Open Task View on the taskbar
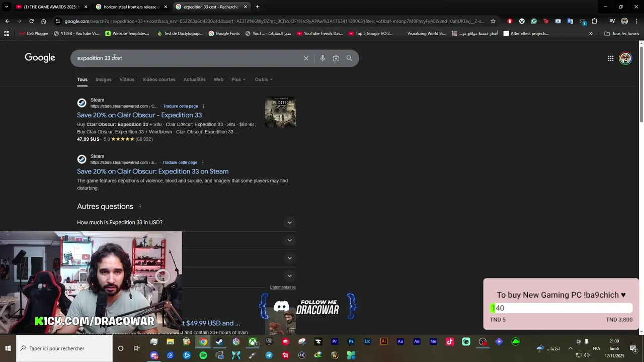 tap(137, 348)
